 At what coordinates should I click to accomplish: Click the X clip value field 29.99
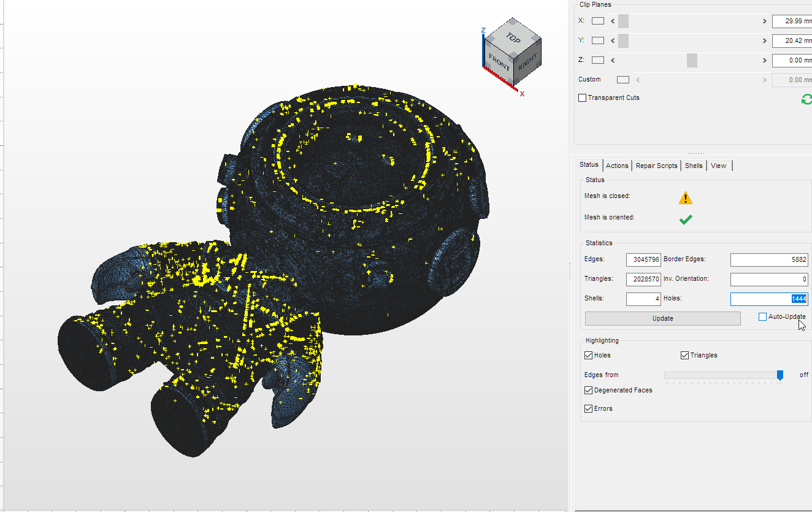(x=792, y=21)
